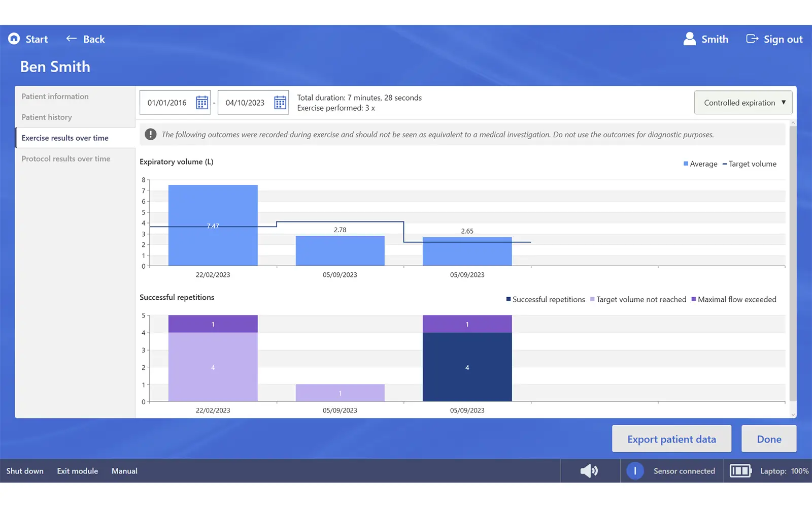The image size is (812, 508).
Task: Click the exclamation warning icon
Action: click(151, 134)
